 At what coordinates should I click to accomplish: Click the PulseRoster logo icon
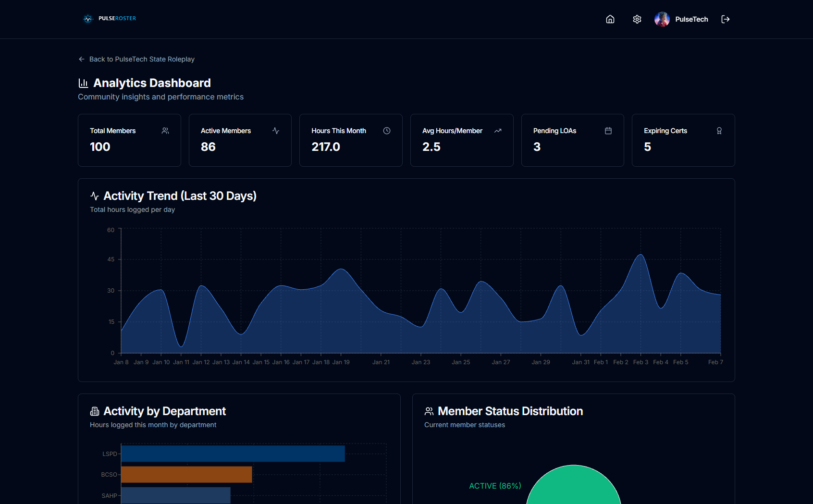coord(87,19)
